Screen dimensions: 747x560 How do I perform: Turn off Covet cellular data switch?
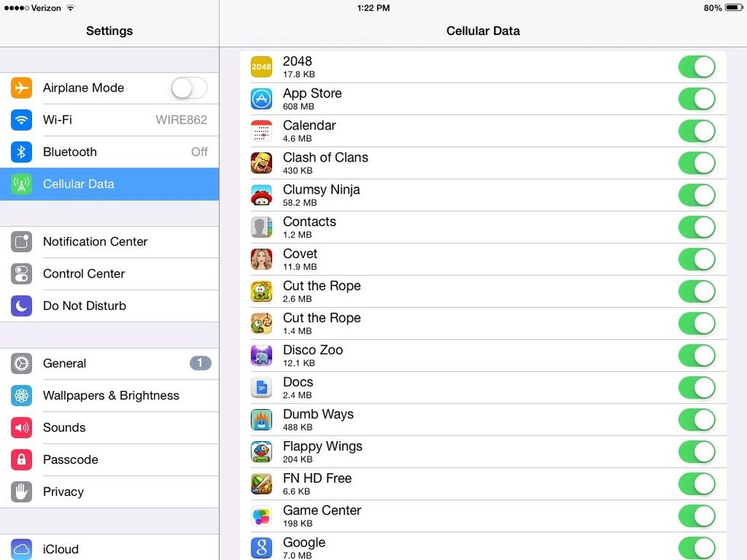697,259
